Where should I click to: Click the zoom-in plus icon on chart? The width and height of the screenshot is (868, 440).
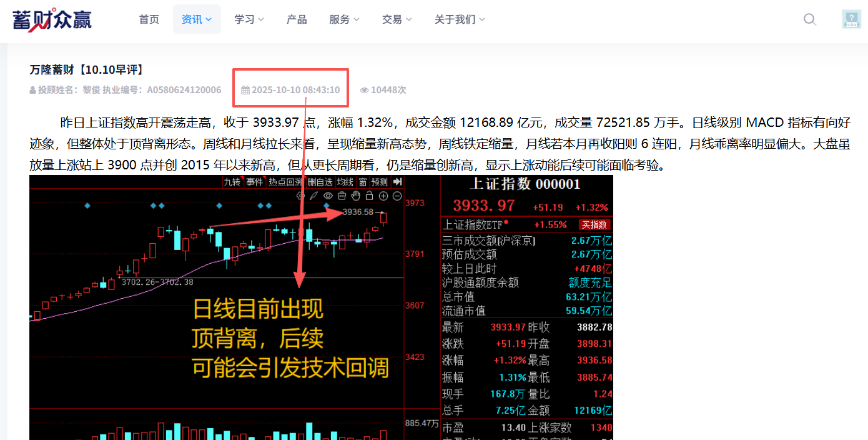tap(383, 196)
